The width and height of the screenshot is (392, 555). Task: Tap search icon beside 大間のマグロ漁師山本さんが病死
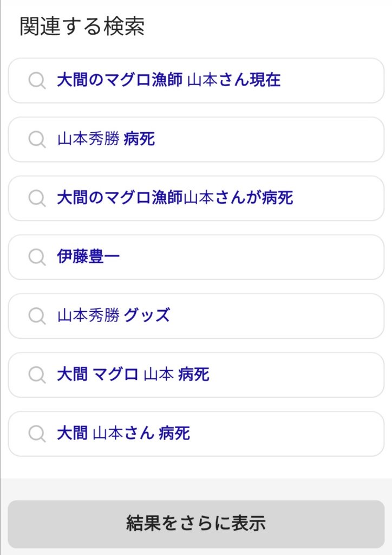[37, 198]
